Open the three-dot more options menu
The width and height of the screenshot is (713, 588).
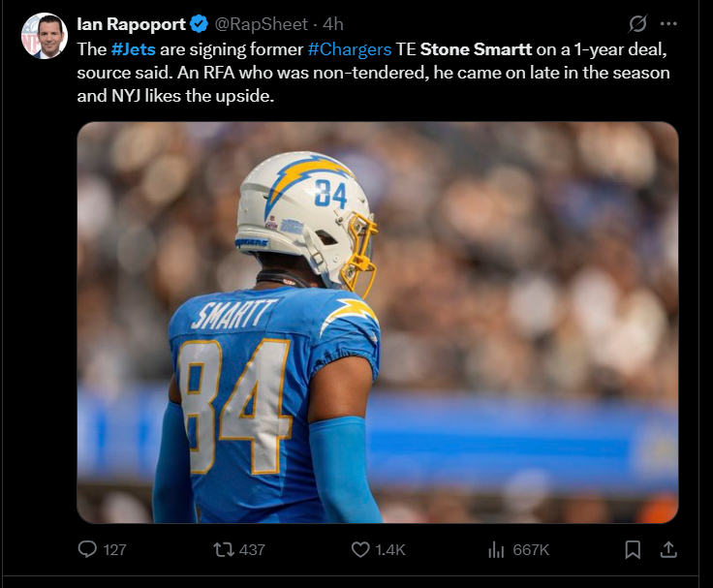[668, 23]
